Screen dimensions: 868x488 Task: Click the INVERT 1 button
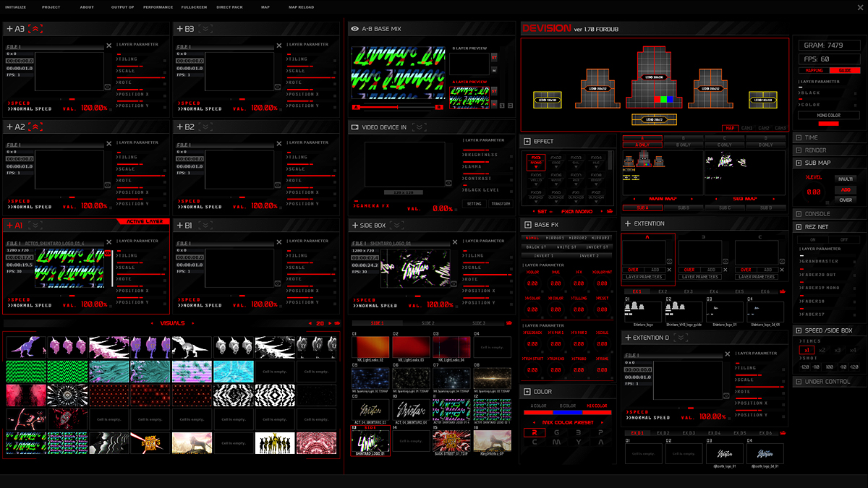point(544,256)
